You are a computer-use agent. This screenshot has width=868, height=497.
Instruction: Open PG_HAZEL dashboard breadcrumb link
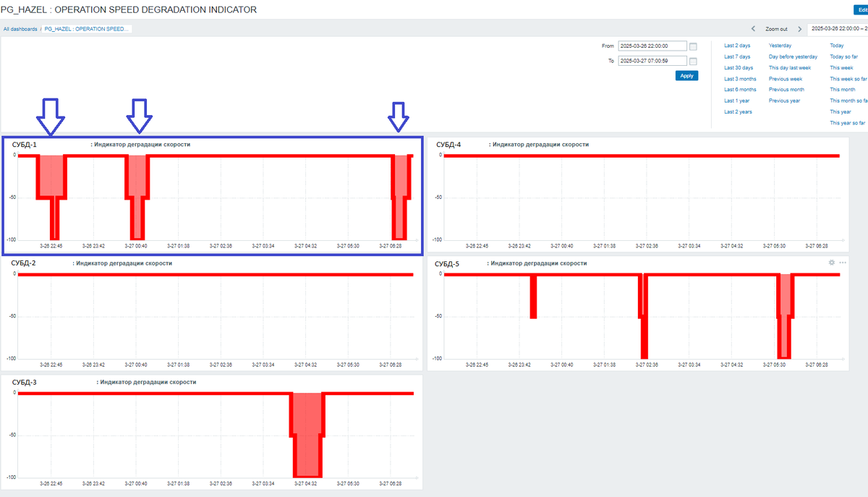click(87, 29)
